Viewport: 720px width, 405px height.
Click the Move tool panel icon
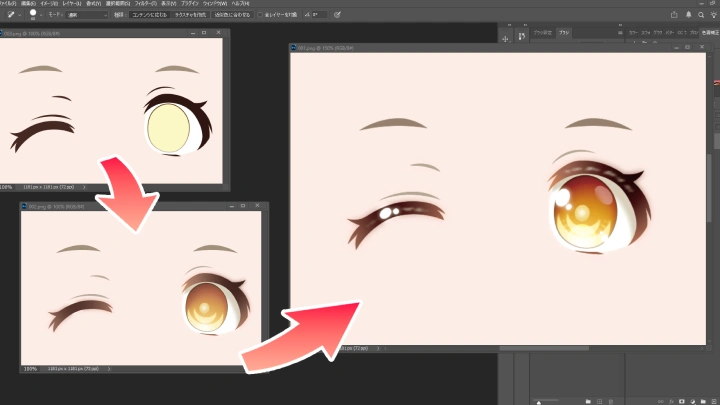505,39
